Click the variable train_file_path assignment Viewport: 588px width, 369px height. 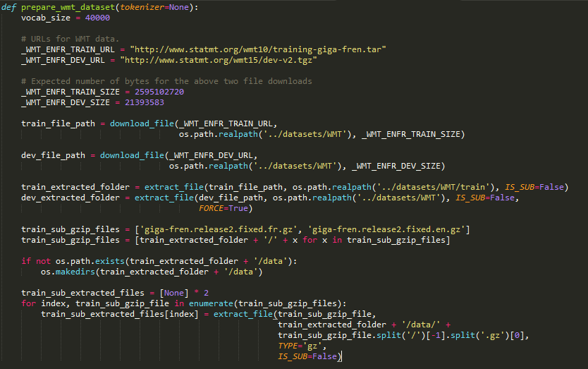58,123
